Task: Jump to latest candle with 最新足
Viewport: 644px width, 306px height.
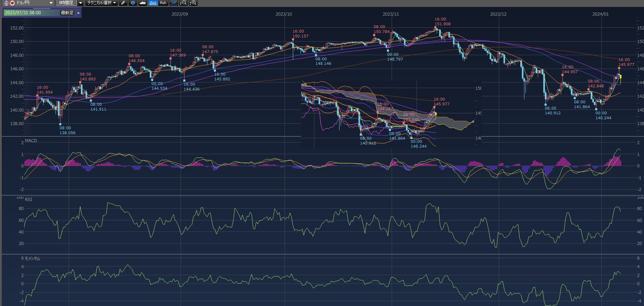Action: (x=67, y=13)
